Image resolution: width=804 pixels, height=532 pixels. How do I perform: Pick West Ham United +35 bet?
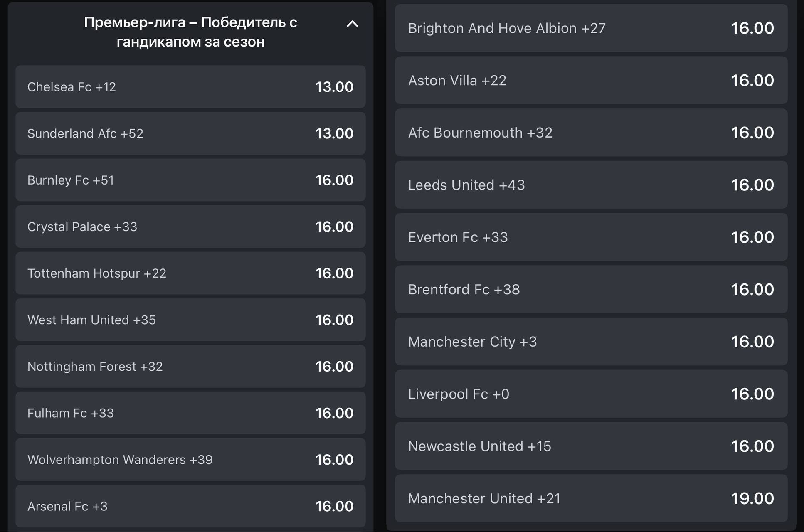(x=190, y=320)
